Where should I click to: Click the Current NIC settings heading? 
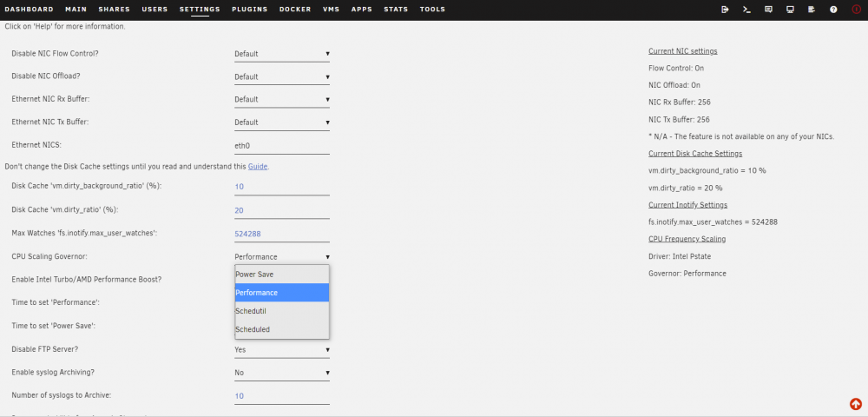pos(682,51)
